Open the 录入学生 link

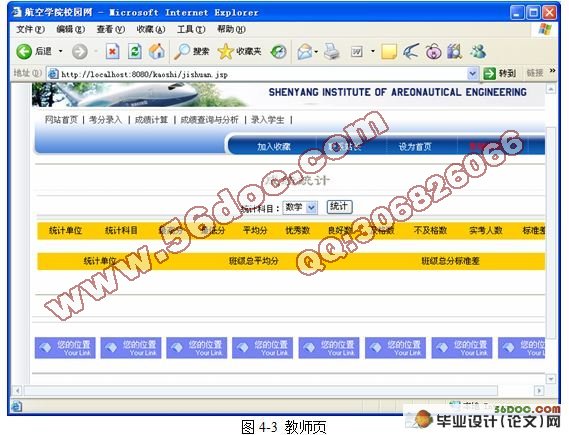pyautogui.click(x=267, y=119)
